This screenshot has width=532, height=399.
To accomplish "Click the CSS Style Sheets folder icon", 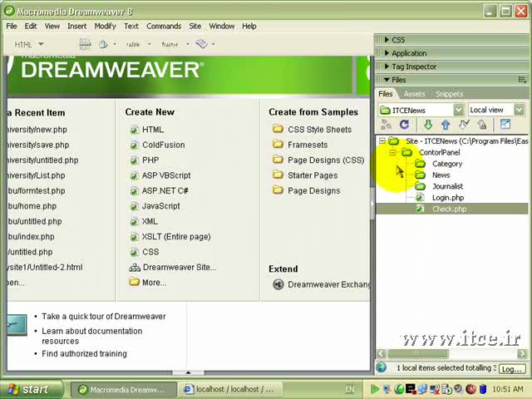I will point(278,129).
